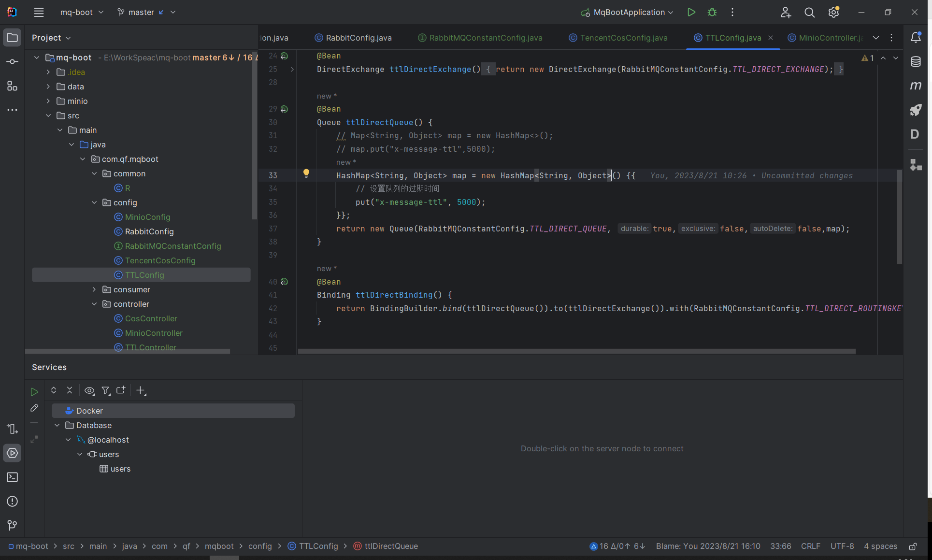Open the D tool window on right sidebar

point(916,134)
